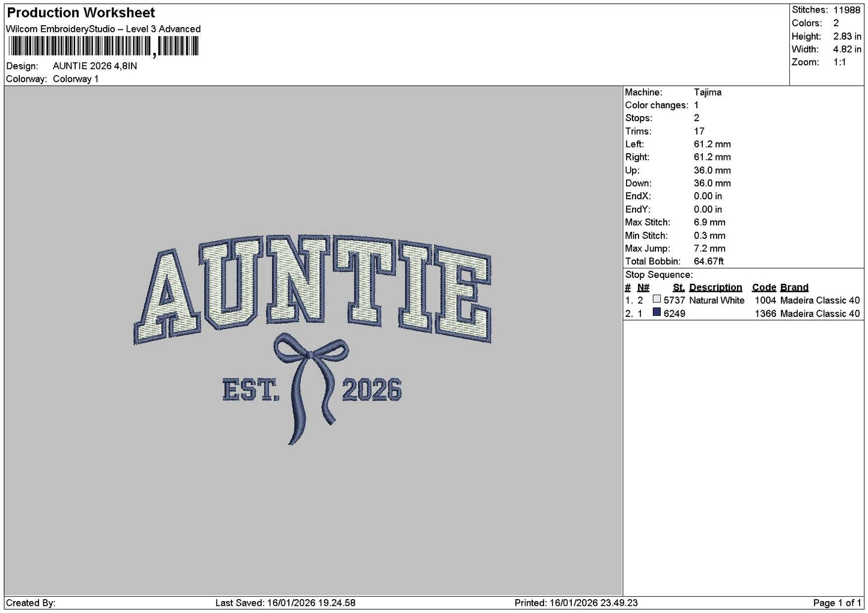Click the 'Code' column header
This screenshot has height=613, width=868.
[x=763, y=288]
